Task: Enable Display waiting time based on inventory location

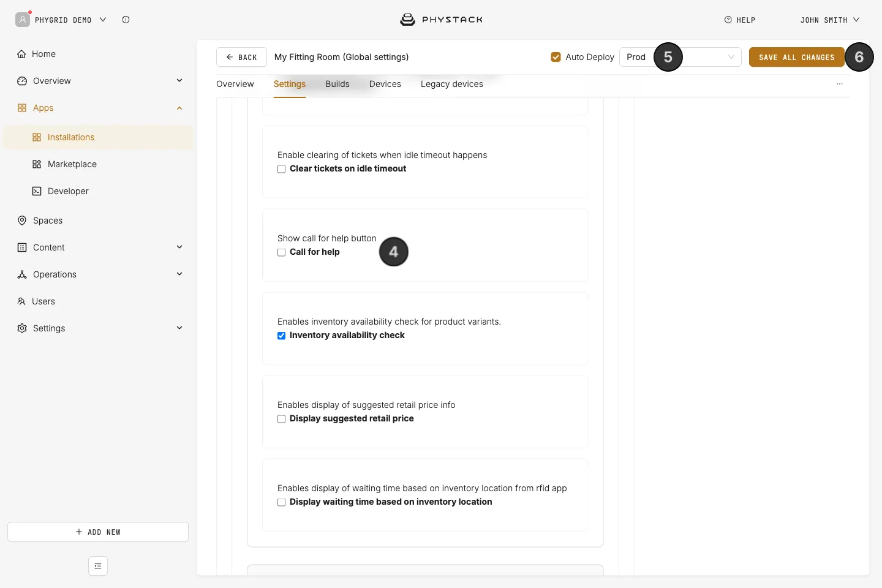Action: 282,502
